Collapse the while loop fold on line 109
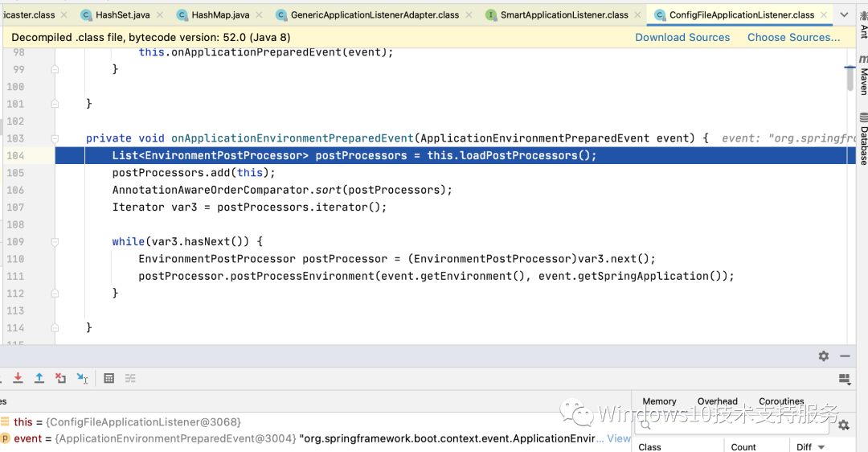Viewport: 868px width, 452px height. (x=55, y=242)
